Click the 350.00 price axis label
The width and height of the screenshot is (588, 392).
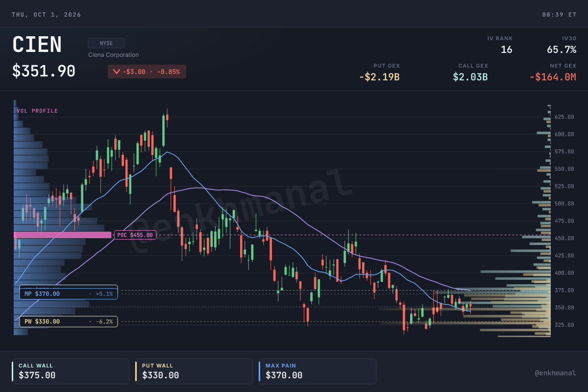pyautogui.click(x=564, y=308)
